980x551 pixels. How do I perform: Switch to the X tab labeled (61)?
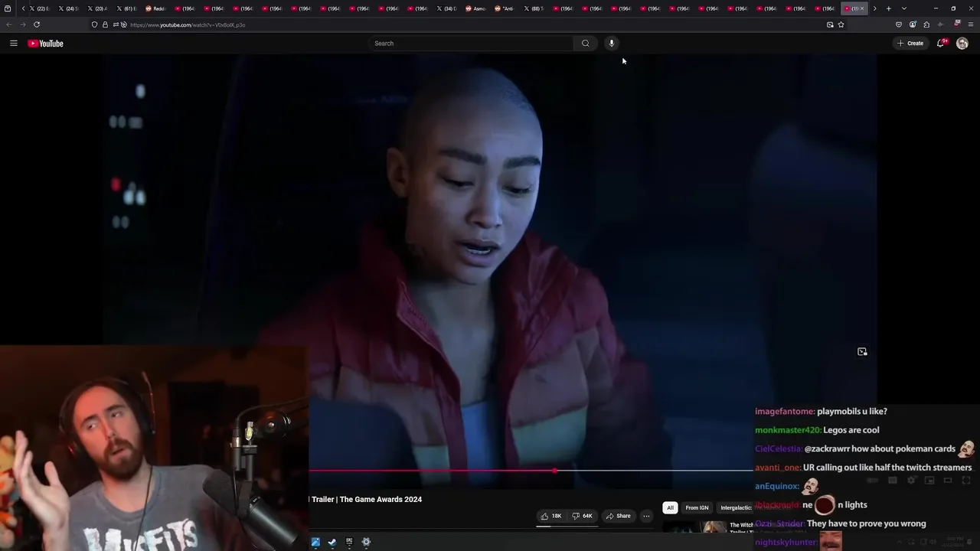tap(126, 8)
